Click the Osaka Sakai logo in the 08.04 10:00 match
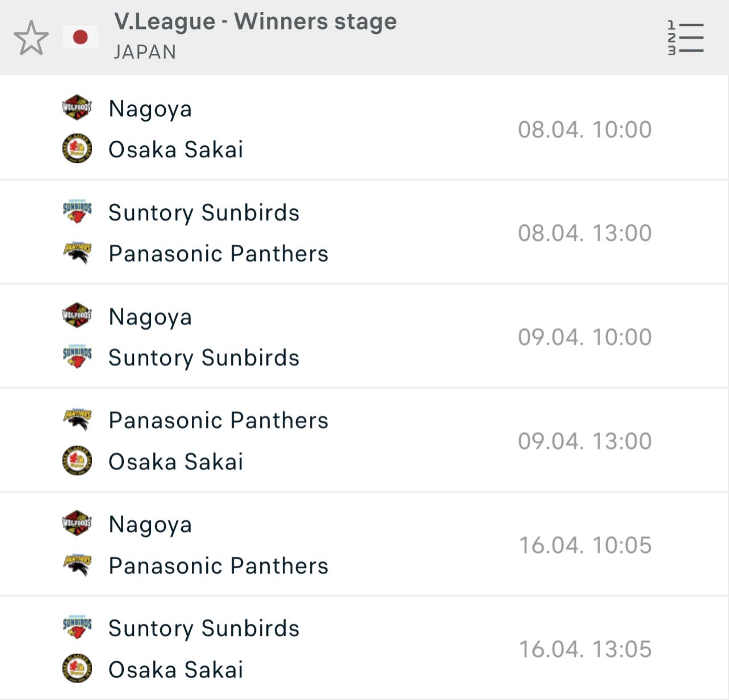Image resolution: width=729 pixels, height=700 pixels. click(77, 149)
